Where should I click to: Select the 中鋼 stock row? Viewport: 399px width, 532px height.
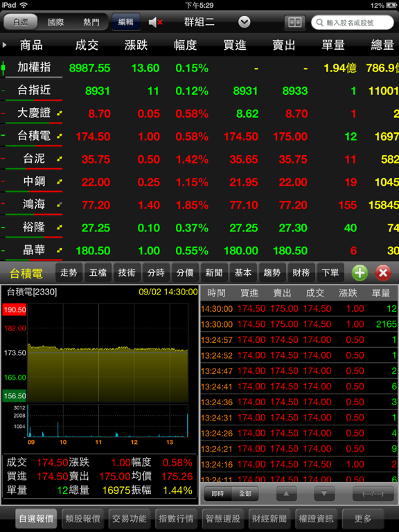pyautogui.click(x=199, y=182)
